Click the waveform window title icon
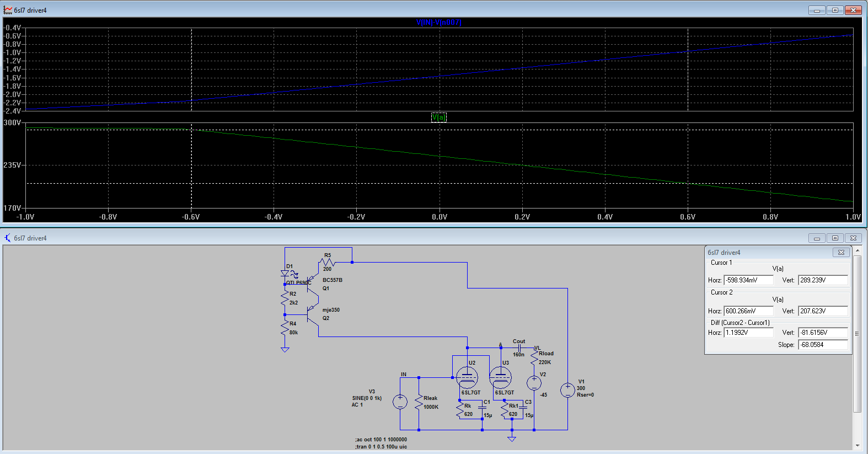 click(x=8, y=10)
